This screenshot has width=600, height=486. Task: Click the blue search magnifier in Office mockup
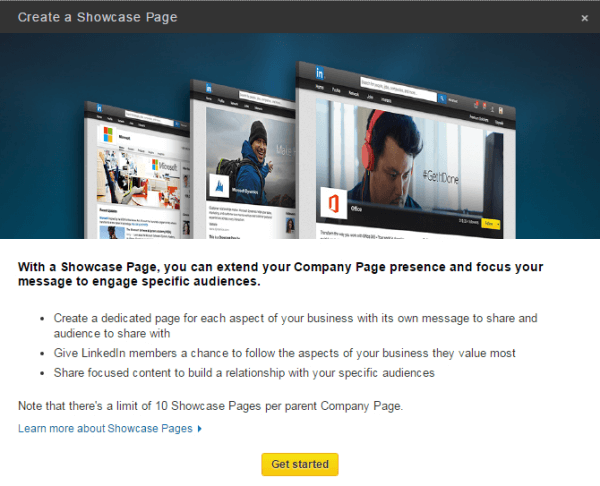pos(442,99)
